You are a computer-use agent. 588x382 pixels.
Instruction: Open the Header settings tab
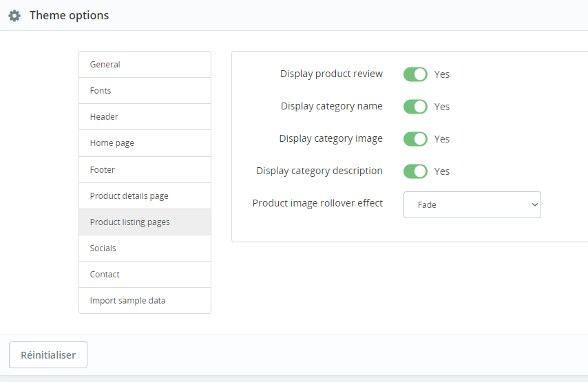click(x=145, y=117)
